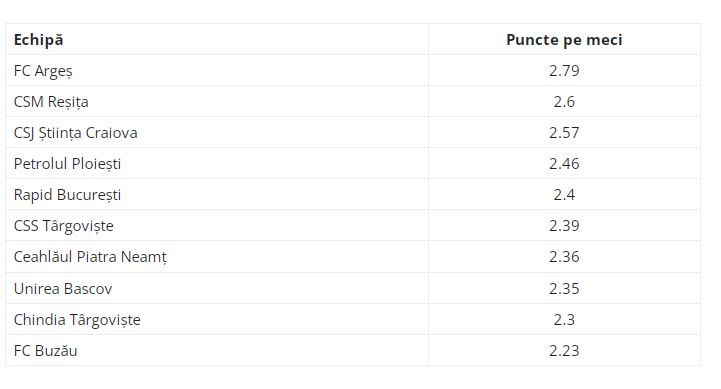Click the 2.6 points value

pos(564,102)
